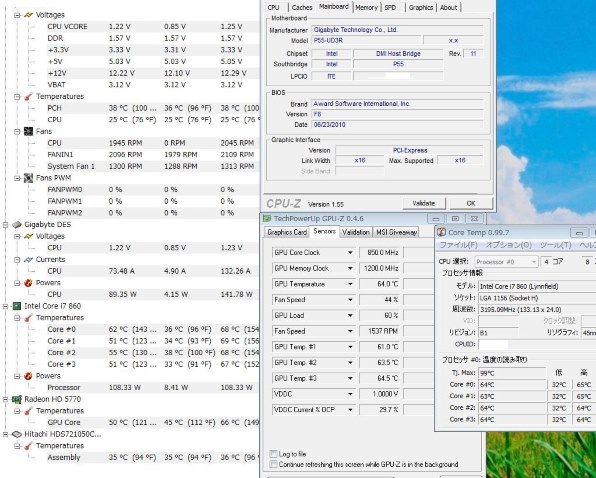The height and width of the screenshot is (478, 596).
Task: Click the Voltages icon under Gigabyte DES
Action: click(x=28, y=236)
